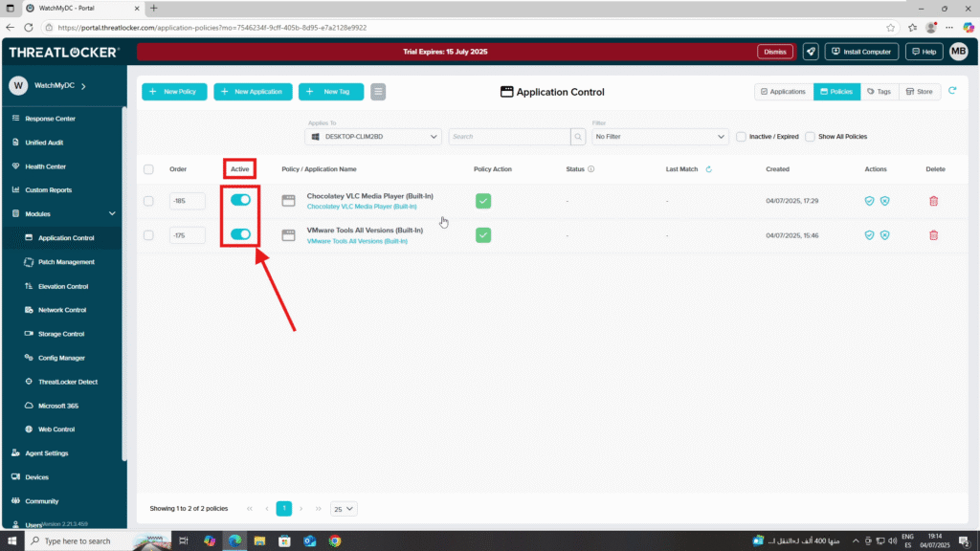
Task: Select the Chocolatey VLC row checkbox
Action: pos(148,201)
